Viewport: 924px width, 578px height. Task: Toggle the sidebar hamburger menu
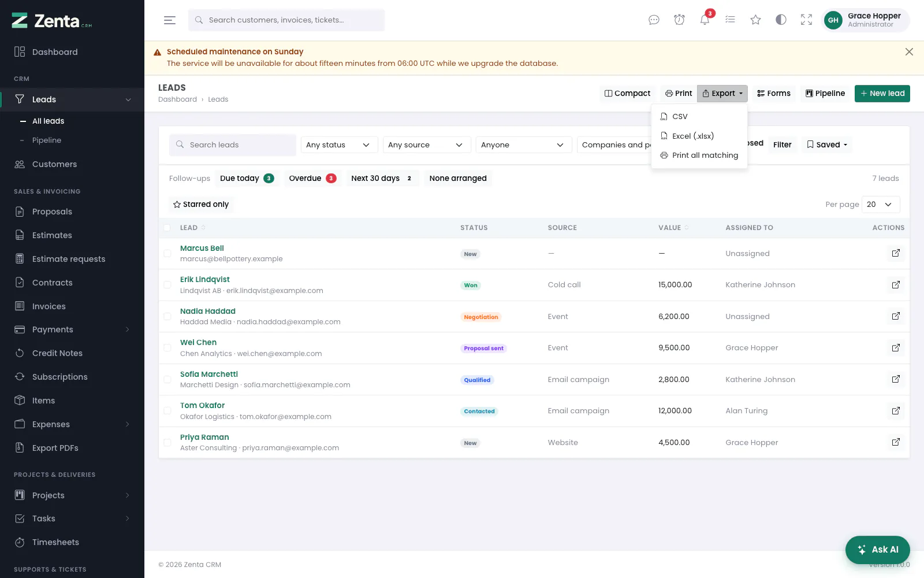[169, 20]
